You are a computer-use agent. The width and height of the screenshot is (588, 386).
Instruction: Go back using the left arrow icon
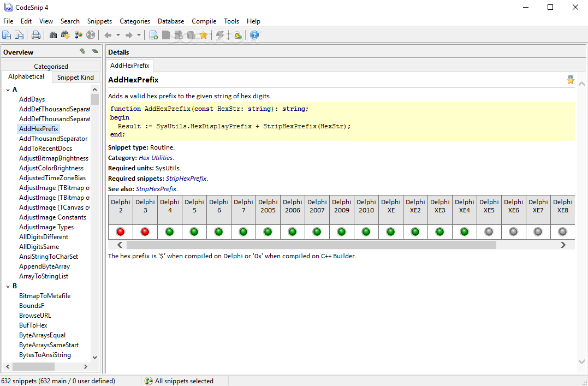tap(108, 35)
